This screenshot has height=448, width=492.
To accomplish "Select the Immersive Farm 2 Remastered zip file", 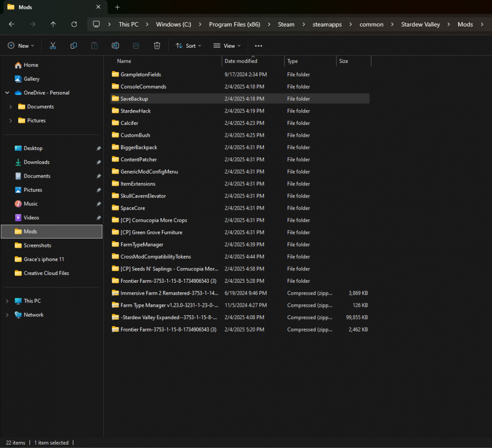I will [240, 293].
